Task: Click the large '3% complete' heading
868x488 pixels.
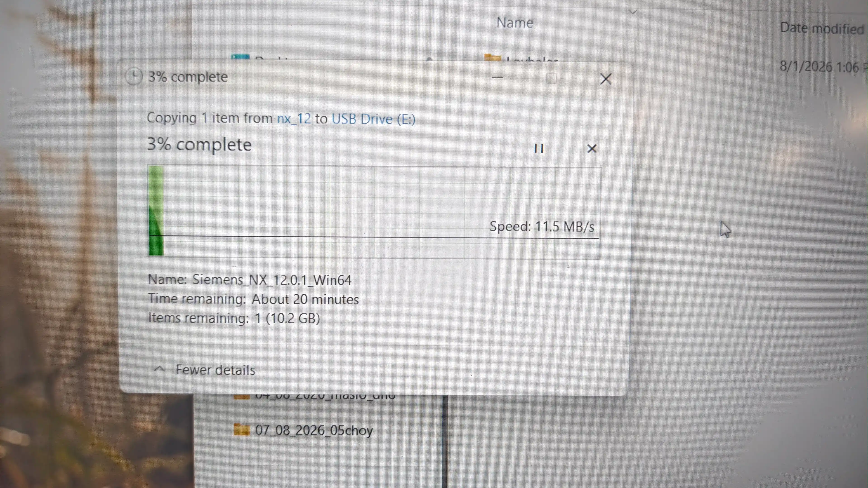Action: (199, 145)
